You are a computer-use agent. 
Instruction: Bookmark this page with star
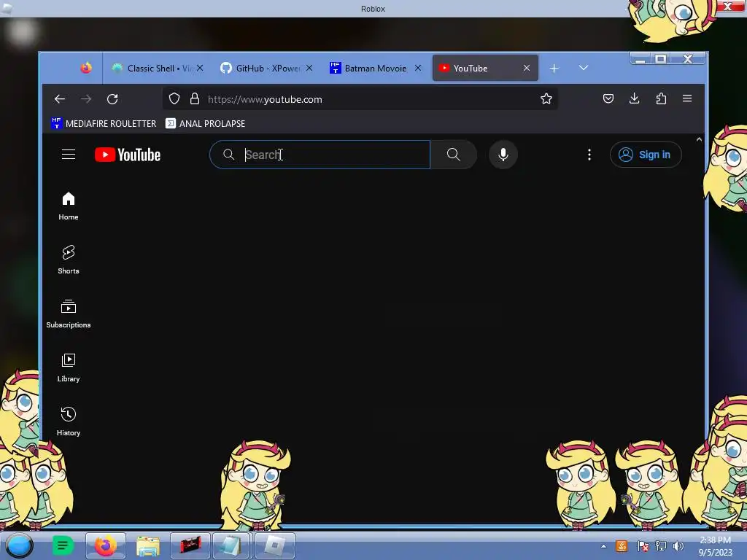[x=546, y=98]
